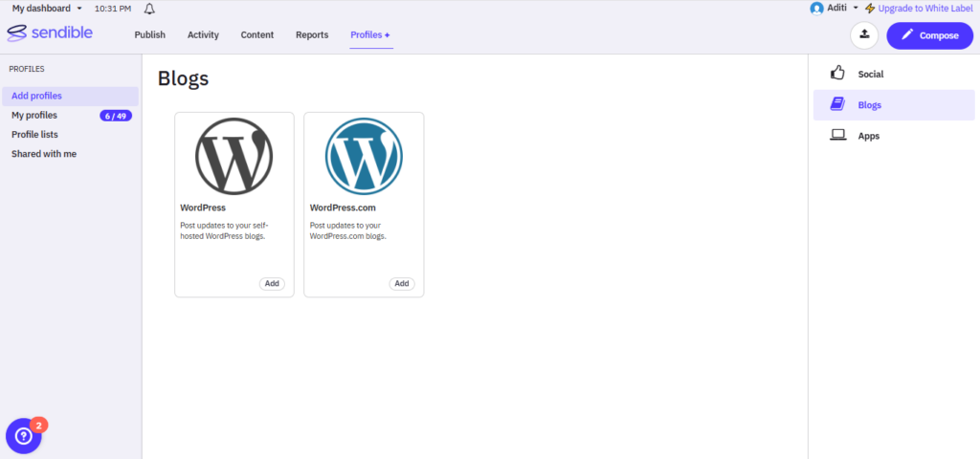Click the Apps laptop icon
Image resolution: width=980 pixels, height=459 pixels.
point(837,136)
